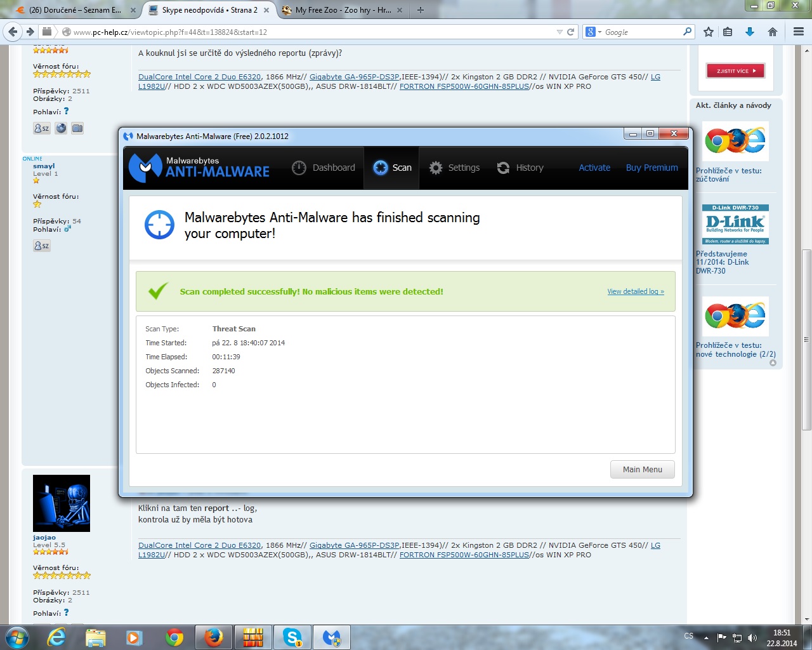Expand the address bar history dropdown
812x650 pixels.
click(559, 32)
